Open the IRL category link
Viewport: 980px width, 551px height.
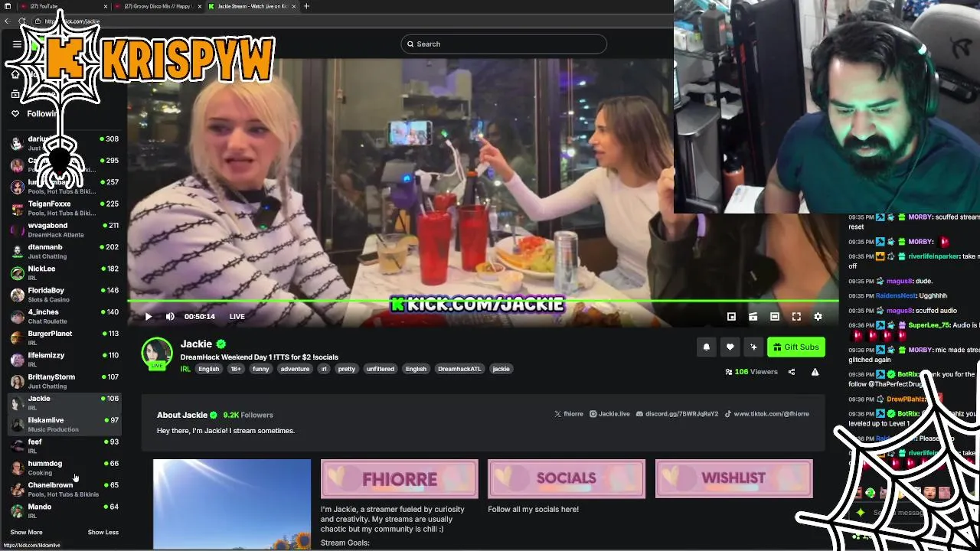tap(185, 369)
